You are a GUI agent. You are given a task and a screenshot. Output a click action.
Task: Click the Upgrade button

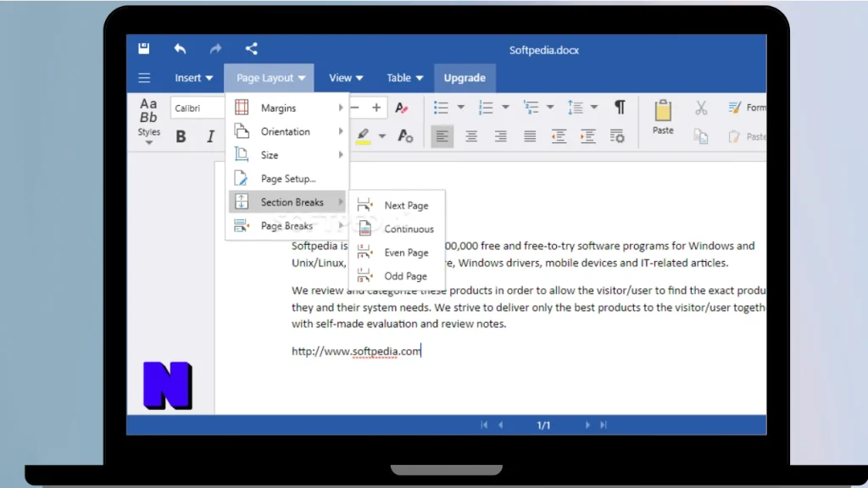(x=465, y=78)
